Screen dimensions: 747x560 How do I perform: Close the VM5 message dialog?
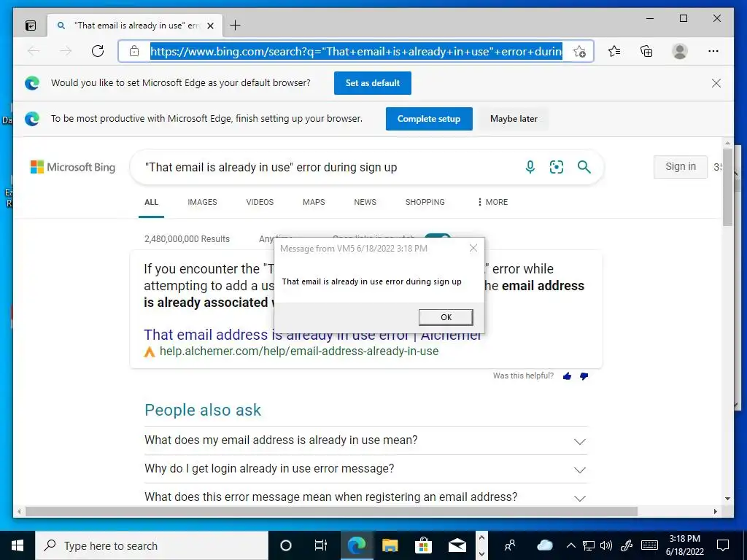(x=473, y=248)
